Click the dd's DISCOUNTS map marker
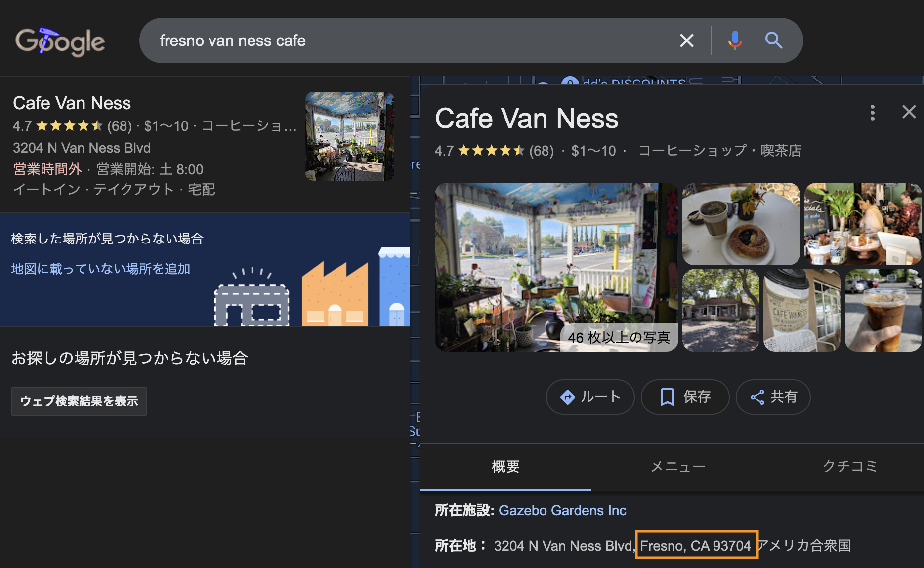924x568 pixels. click(570, 81)
